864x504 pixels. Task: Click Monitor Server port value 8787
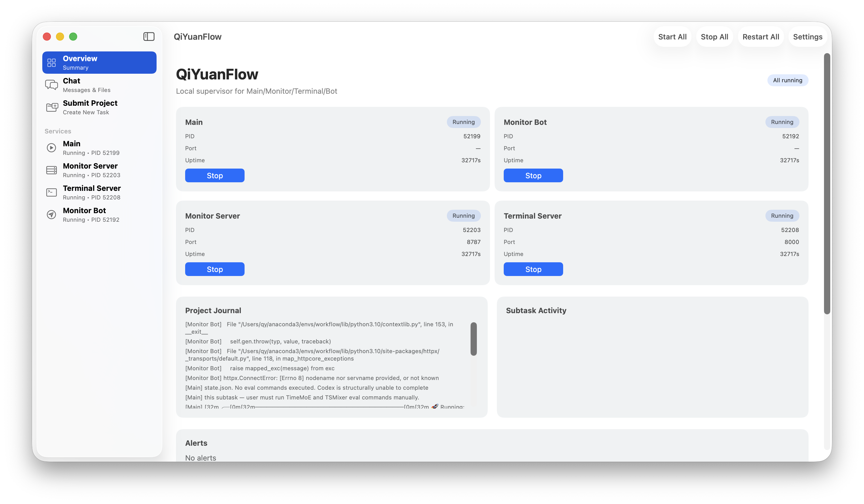[x=473, y=242]
